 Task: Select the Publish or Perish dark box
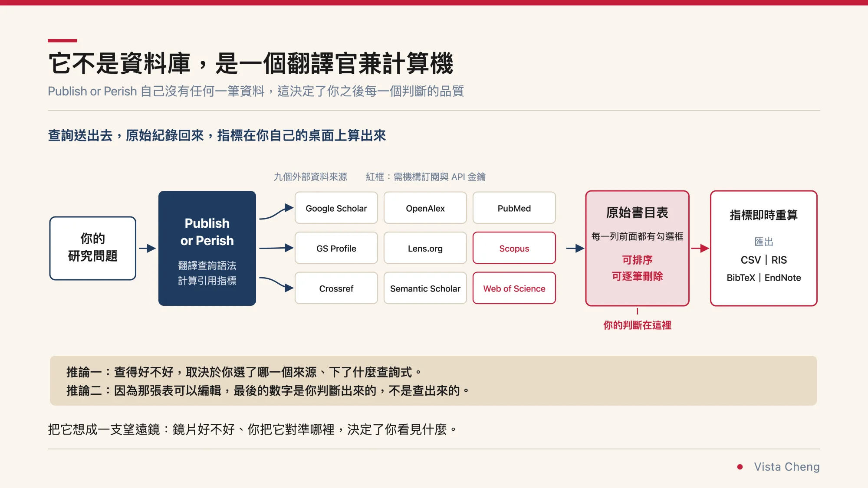coord(207,248)
